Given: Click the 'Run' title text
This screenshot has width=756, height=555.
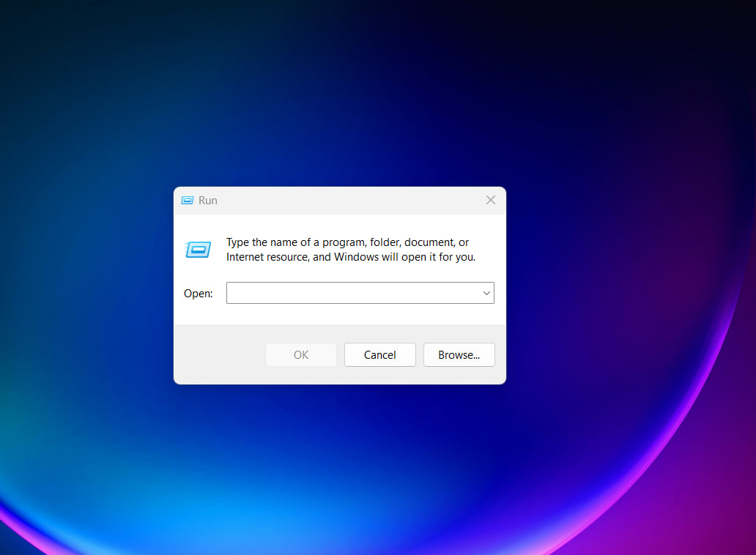Looking at the screenshot, I should (208, 201).
